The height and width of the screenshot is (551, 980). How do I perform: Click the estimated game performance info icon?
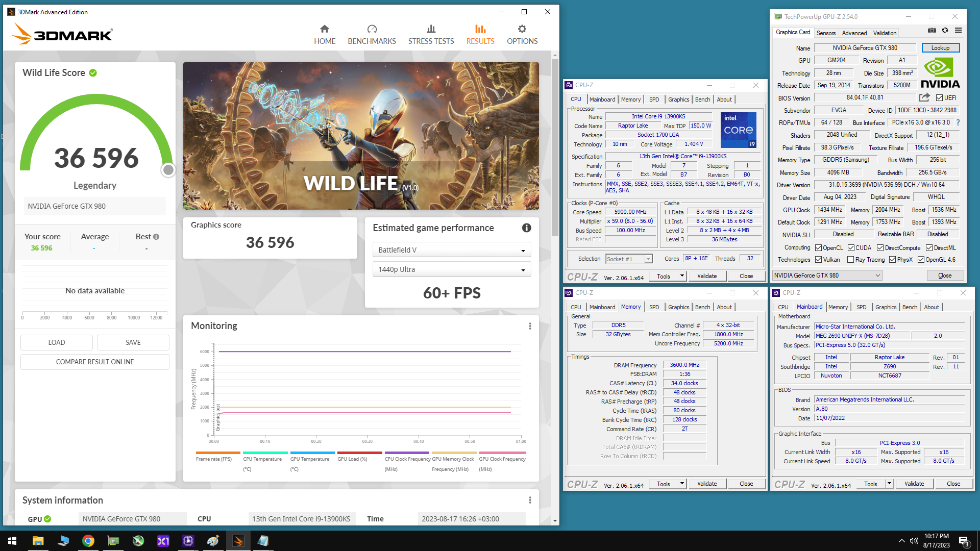pyautogui.click(x=526, y=228)
